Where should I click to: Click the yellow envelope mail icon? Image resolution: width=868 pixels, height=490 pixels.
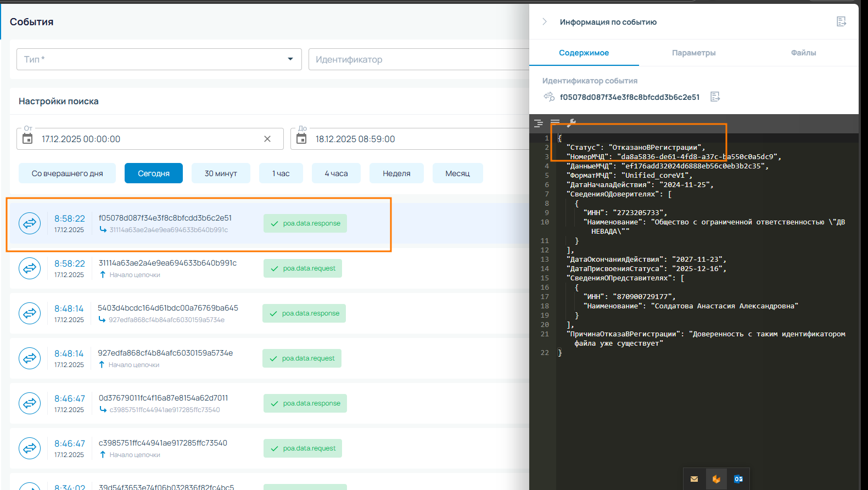tap(694, 479)
